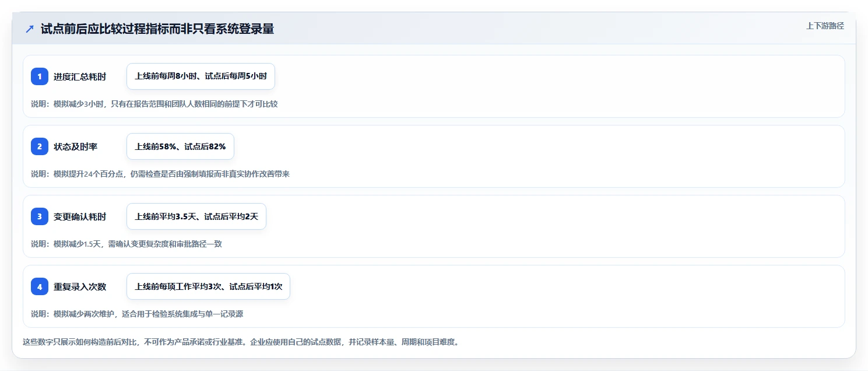Click the 上线前平均3.5天、试点后平均2天 chip
This screenshot has height=371, width=868.
pos(196,216)
